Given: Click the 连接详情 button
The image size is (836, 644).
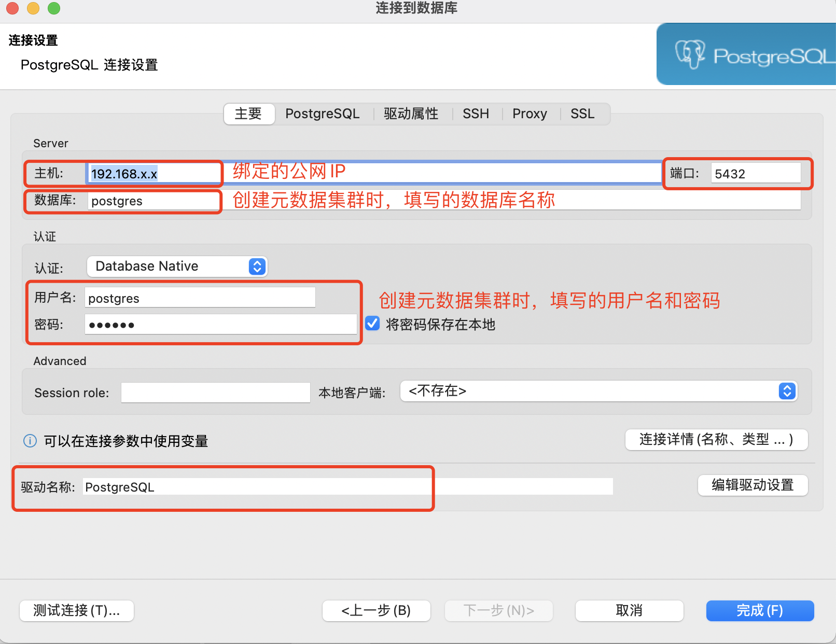Looking at the screenshot, I should (x=716, y=440).
